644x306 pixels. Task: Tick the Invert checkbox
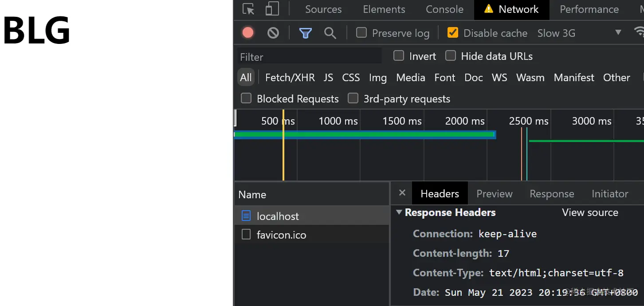point(399,55)
